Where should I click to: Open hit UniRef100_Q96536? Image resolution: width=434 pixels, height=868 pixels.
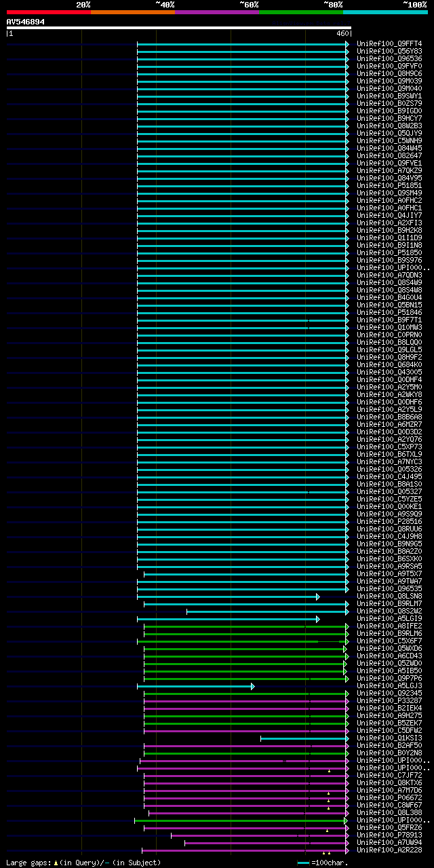389,58
